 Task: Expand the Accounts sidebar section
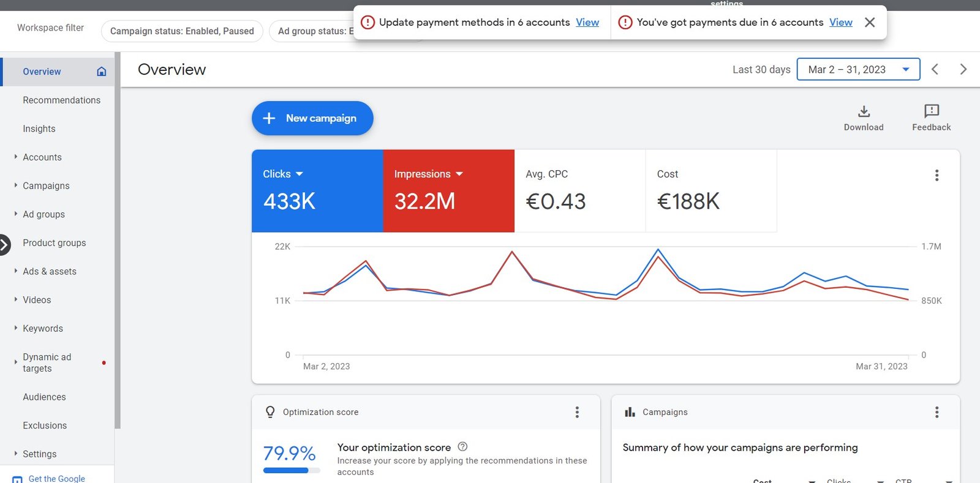pyautogui.click(x=15, y=157)
